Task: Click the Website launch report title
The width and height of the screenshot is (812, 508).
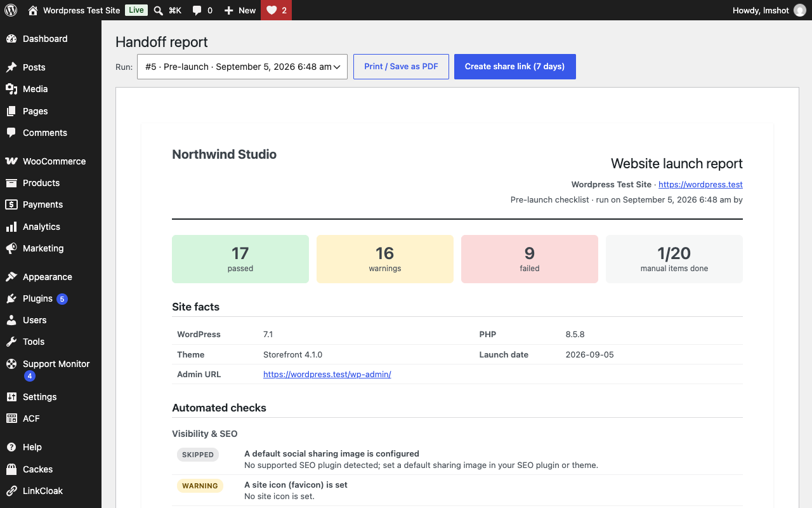Action: [677, 164]
